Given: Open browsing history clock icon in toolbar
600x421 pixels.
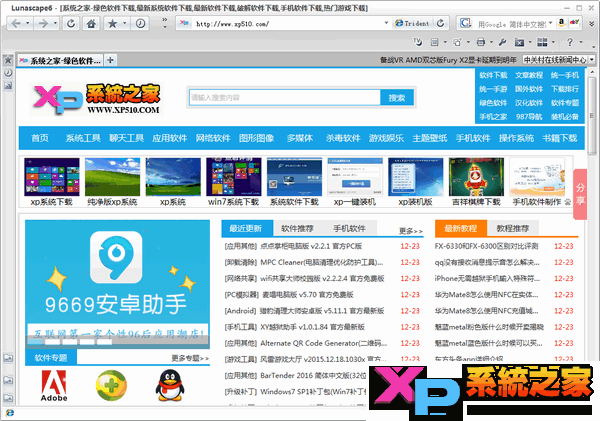Looking at the screenshot, I should 140,24.
